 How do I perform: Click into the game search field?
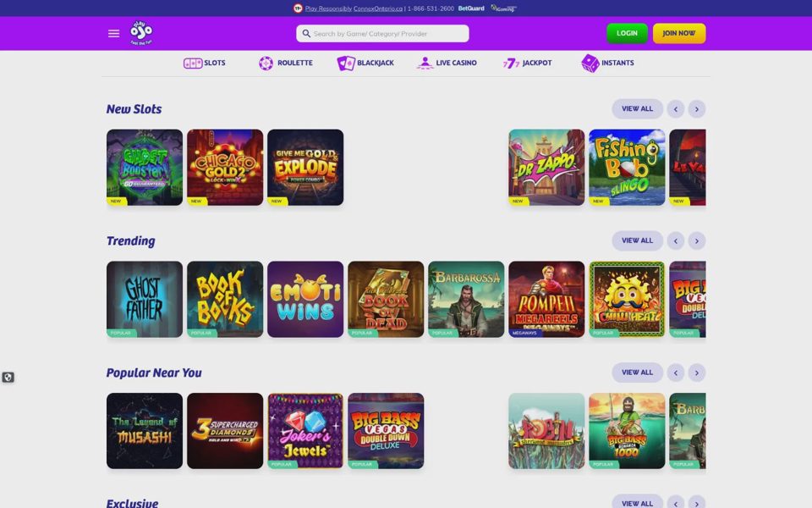[x=382, y=34]
